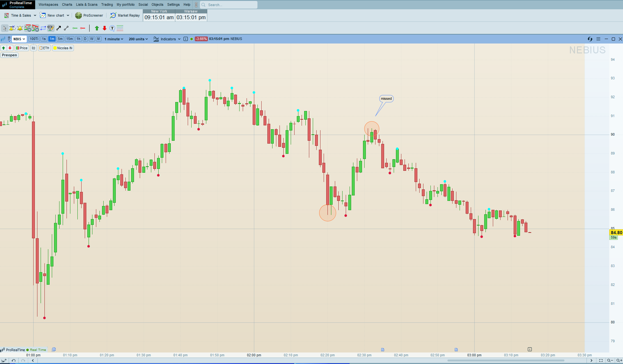Image resolution: width=623 pixels, height=364 pixels.
Task: Click the red down arrow marker tool
Action: [105, 28]
